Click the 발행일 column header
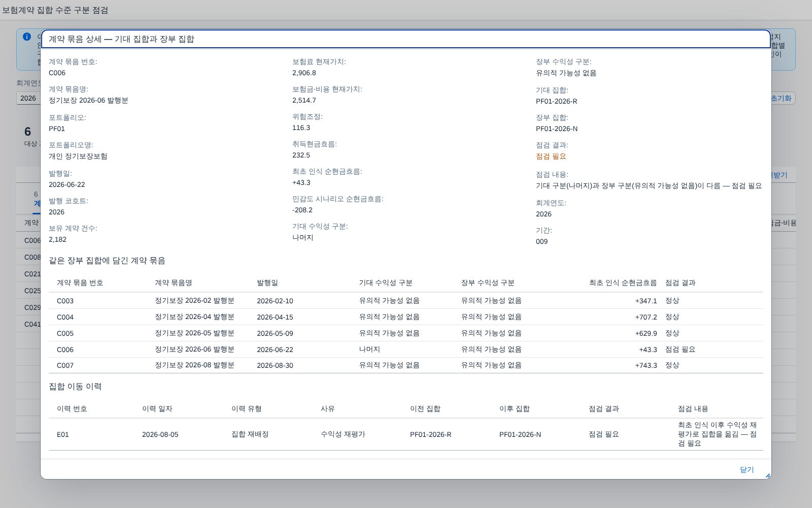The width and height of the screenshot is (812, 508). point(267,283)
